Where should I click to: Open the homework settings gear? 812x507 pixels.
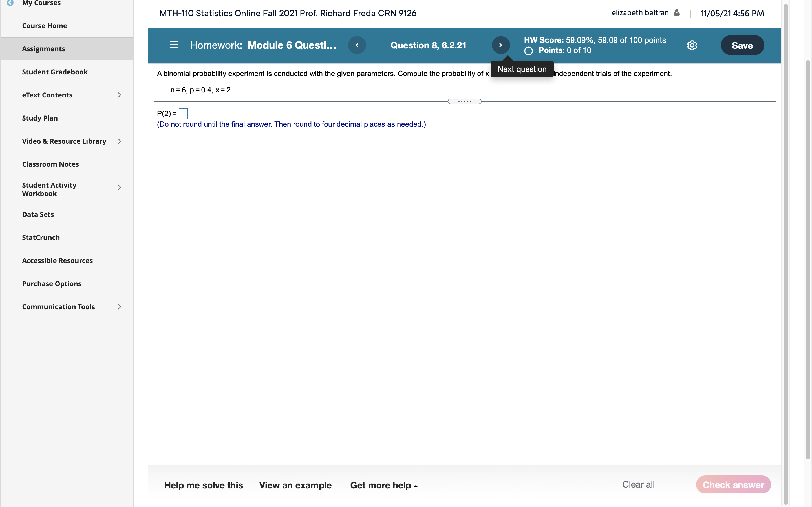692,45
